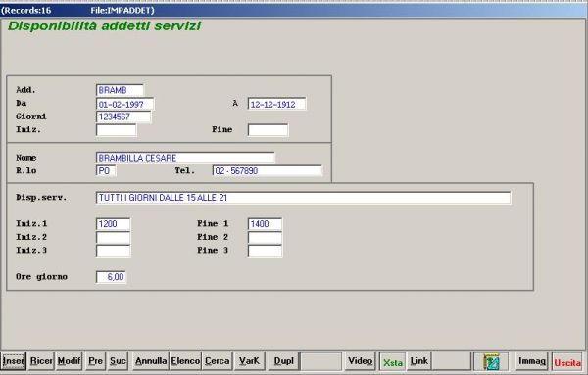The image size is (588, 375).
Task: Click the Immag button
Action: point(531,361)
